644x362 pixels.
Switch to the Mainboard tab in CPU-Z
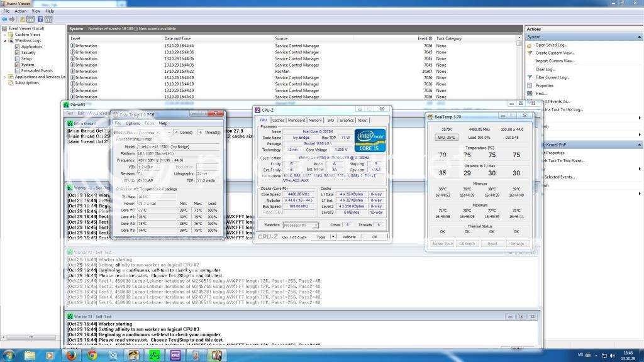296,120
